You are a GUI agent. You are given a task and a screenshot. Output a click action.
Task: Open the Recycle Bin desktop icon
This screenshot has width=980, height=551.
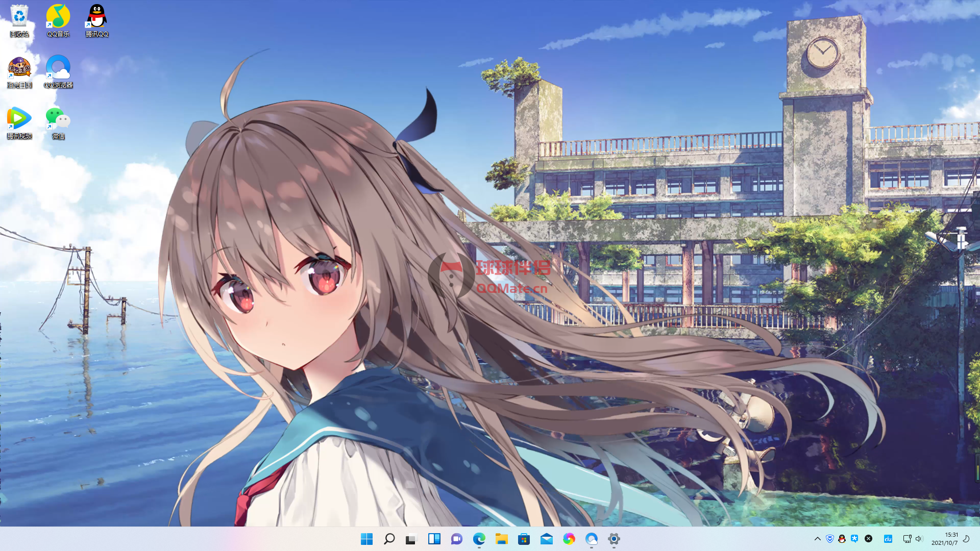click(19, 20)
